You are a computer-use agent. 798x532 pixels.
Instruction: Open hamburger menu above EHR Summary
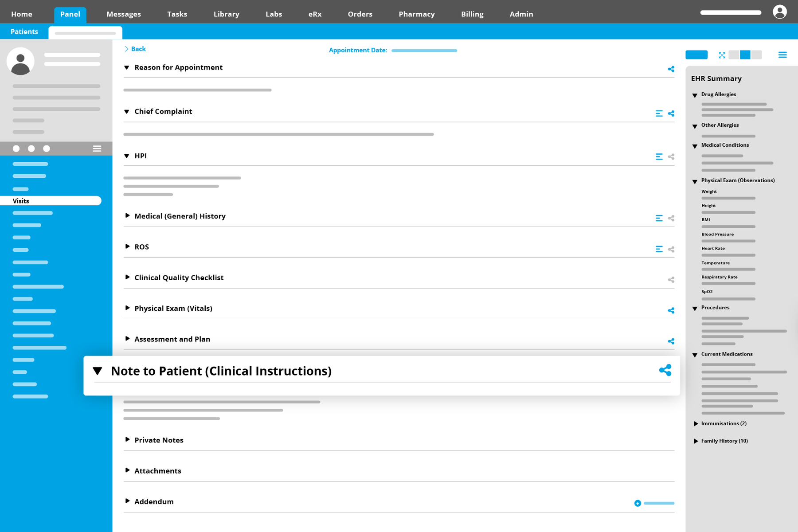tap(782, 55)
